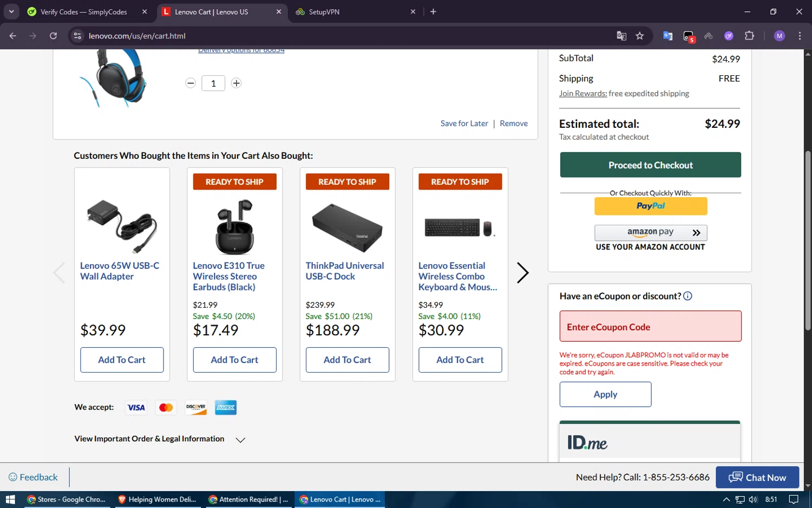Apply the eCoupon code
Screen dimensions: 812x508
coord(605,394)
